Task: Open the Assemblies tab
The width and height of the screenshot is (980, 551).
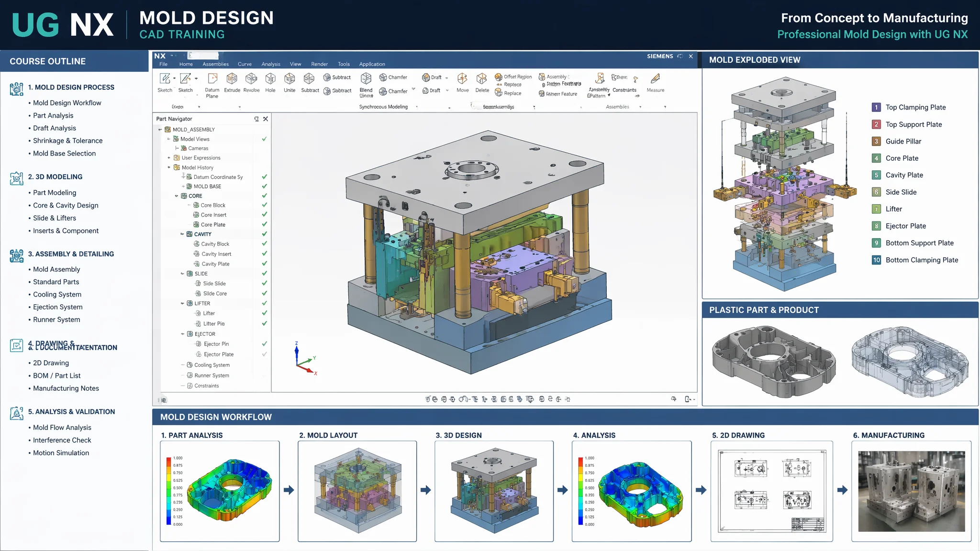Action: 216,64
